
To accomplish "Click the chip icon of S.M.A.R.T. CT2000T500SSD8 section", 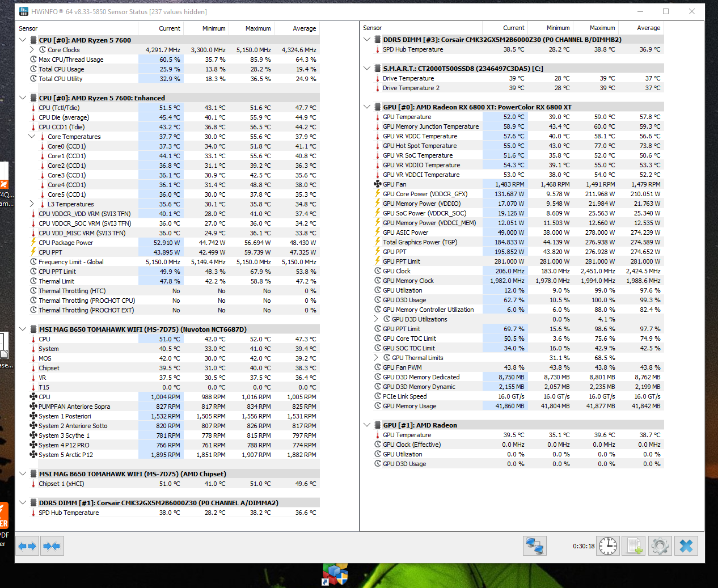I will (x=378, y=69).
